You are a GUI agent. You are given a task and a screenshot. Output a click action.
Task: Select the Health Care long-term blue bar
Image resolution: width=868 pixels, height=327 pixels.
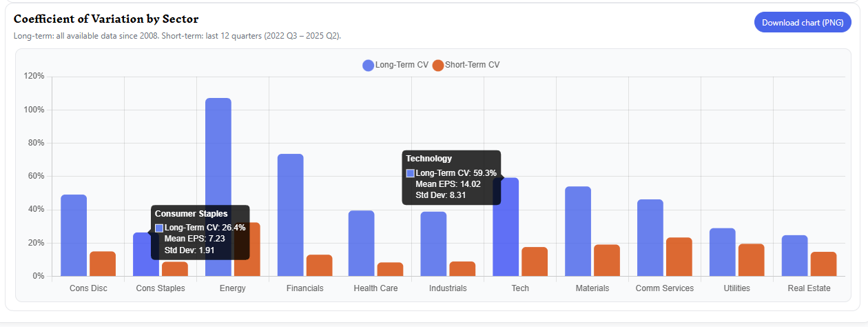362,243
